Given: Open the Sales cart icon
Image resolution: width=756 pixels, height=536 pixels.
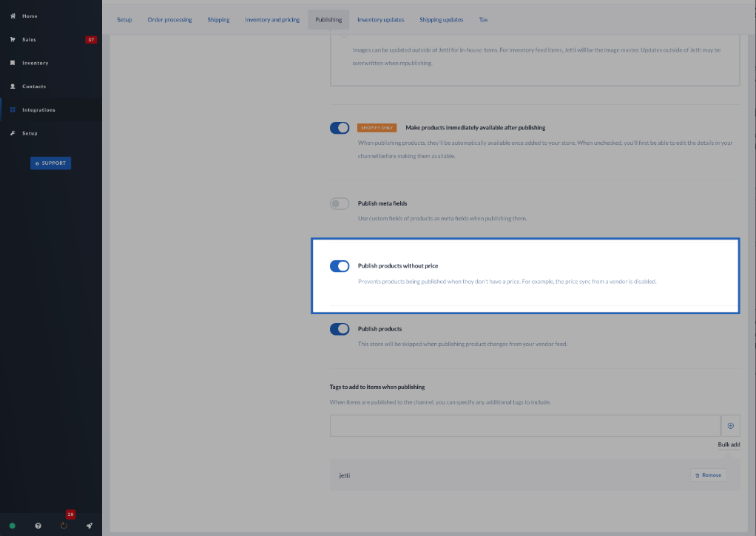Looking at the screenshot, I should click(x=13, y=39).
